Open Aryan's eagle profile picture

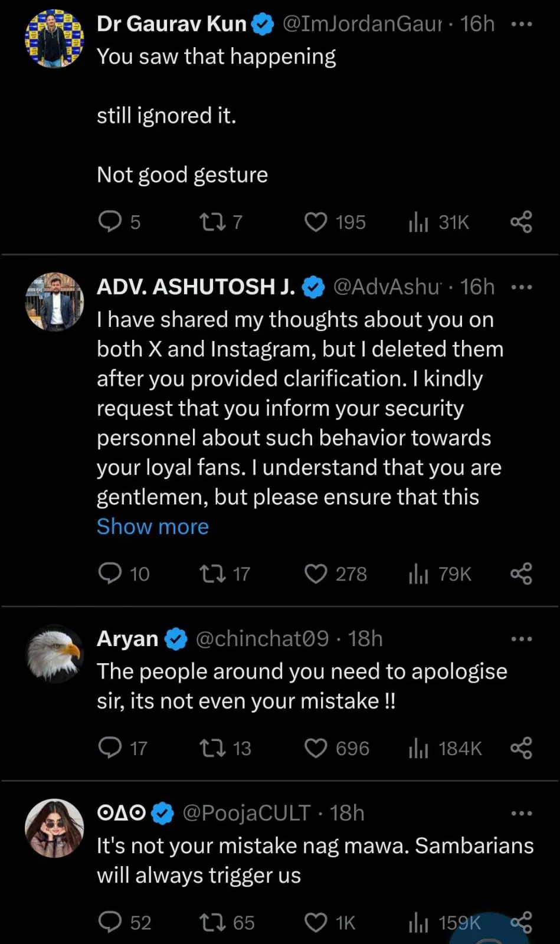click(x=54, y=654)
